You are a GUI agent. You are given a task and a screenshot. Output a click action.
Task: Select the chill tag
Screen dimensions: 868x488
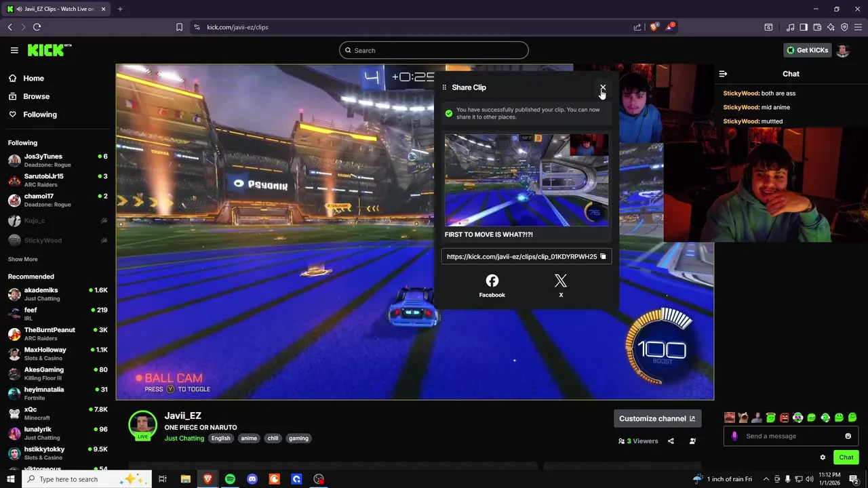(273, 439)
